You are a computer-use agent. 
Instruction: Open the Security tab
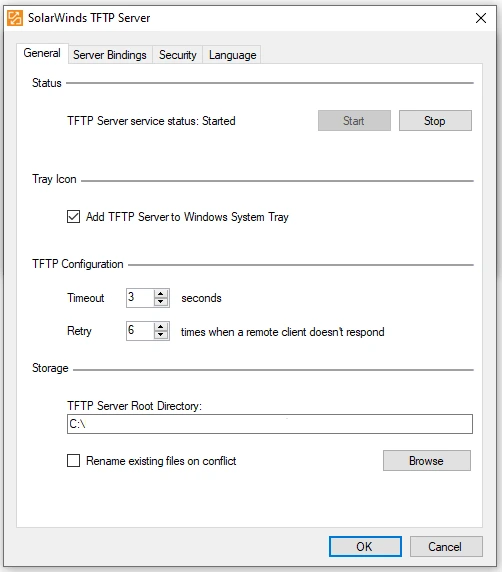[178, 55]
